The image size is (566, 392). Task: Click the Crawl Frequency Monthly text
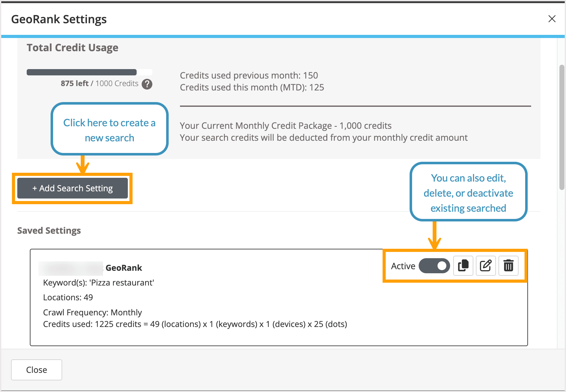click(92, 312)
